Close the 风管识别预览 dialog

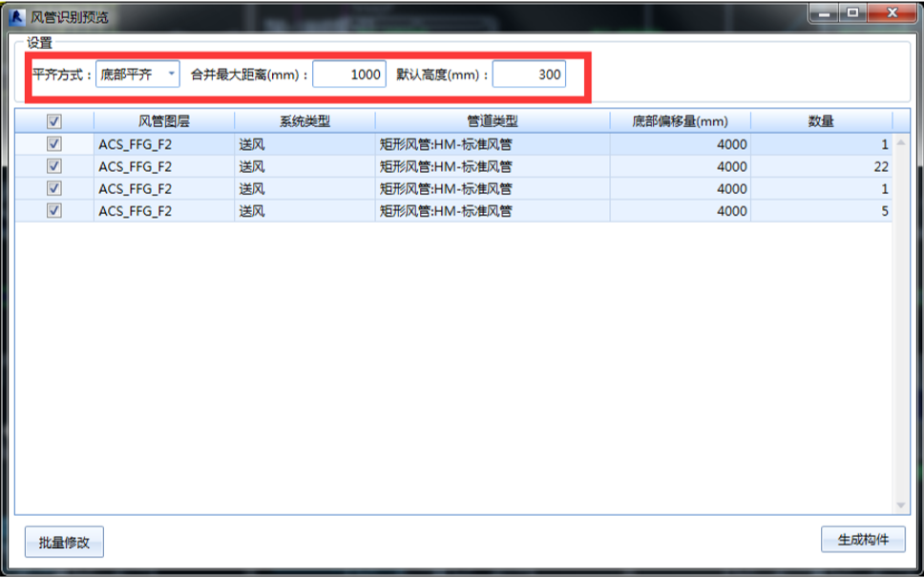[892, 13]
